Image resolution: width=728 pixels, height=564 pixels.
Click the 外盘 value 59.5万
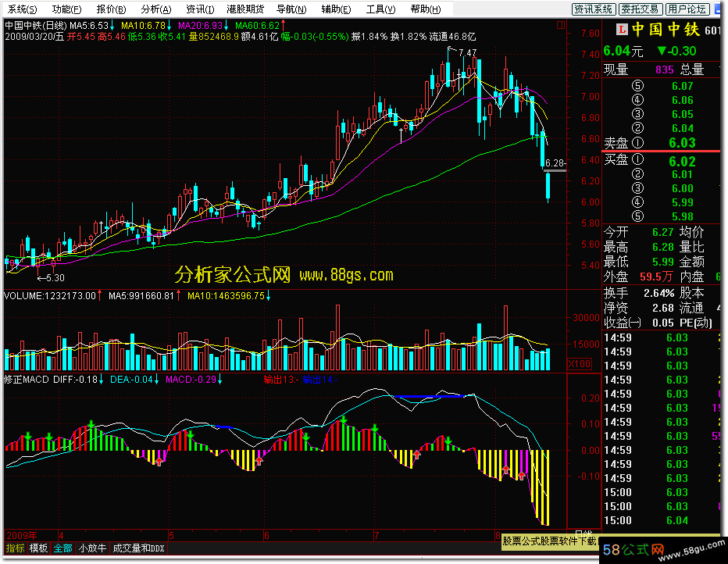(x=656, y=277)
